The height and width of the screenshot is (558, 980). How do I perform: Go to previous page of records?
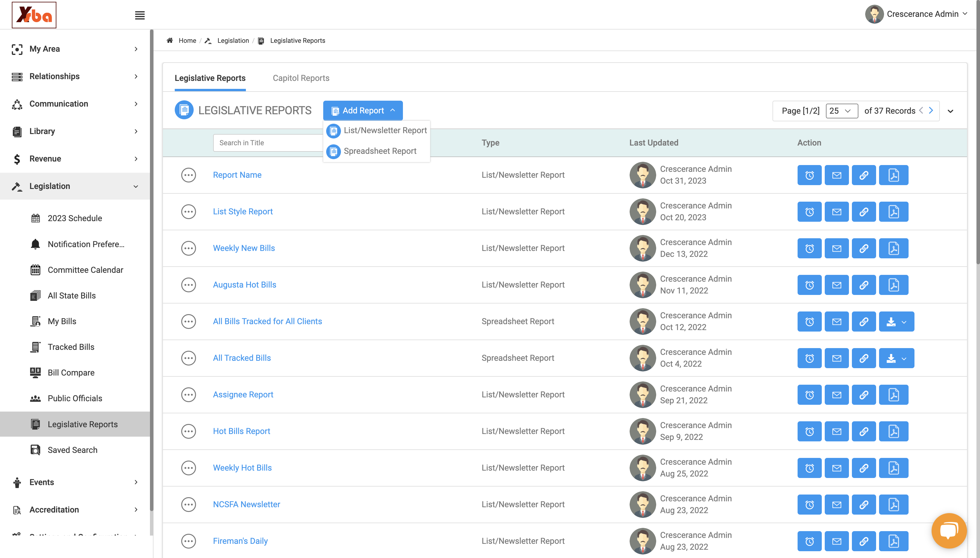coord(921,110)
